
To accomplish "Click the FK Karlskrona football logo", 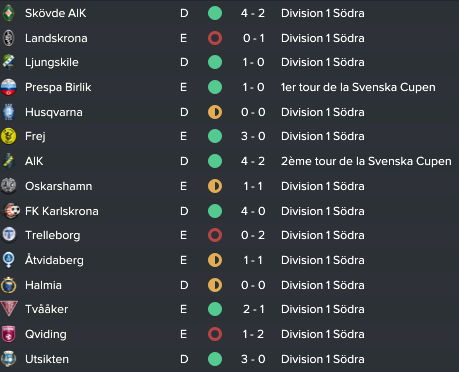I will [10, 211].
